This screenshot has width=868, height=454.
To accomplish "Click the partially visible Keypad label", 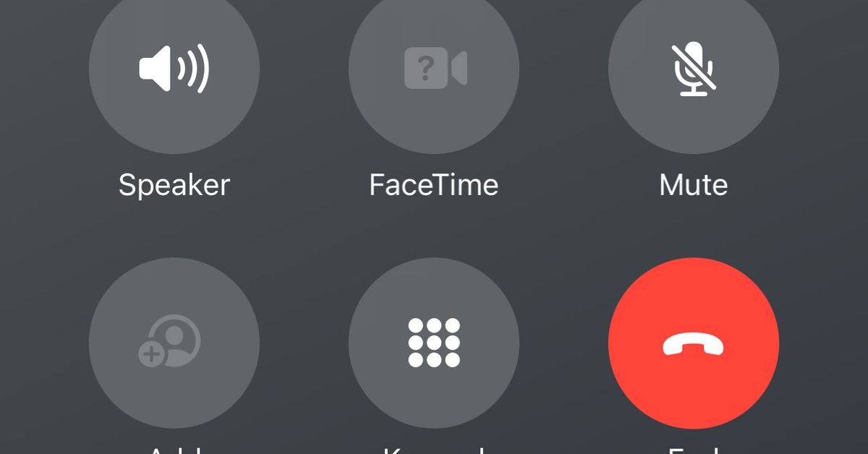I will (434, 450).
